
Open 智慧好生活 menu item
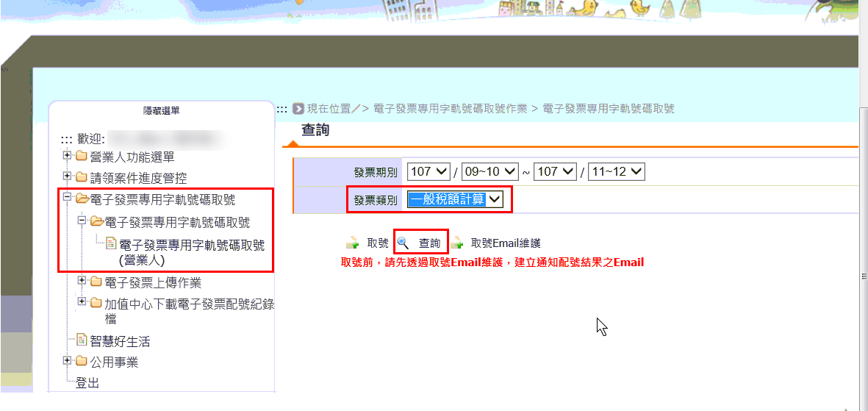tap(120, 342)
